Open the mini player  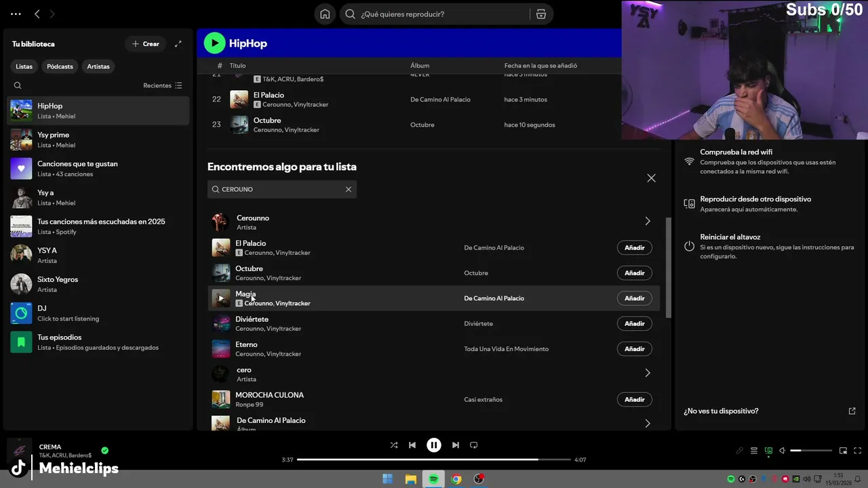(x=844, y=451)
